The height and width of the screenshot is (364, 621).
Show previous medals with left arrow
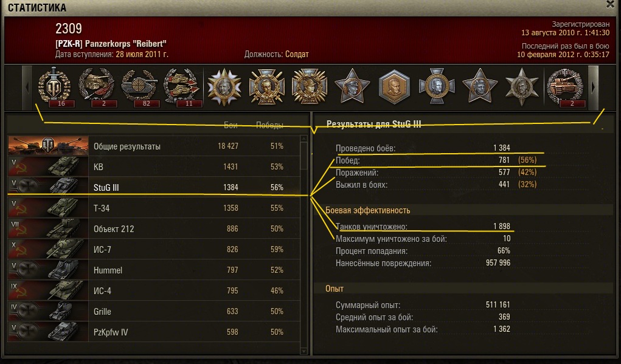[x=27, y=88]
